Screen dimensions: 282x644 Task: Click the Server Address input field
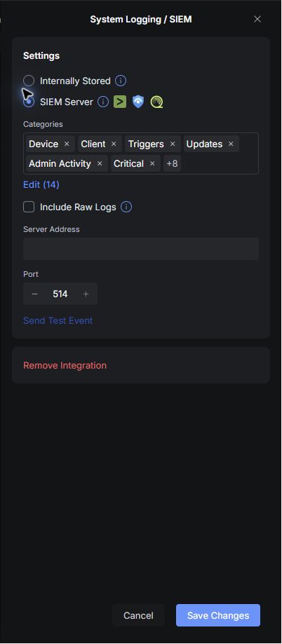coord(141,249)
